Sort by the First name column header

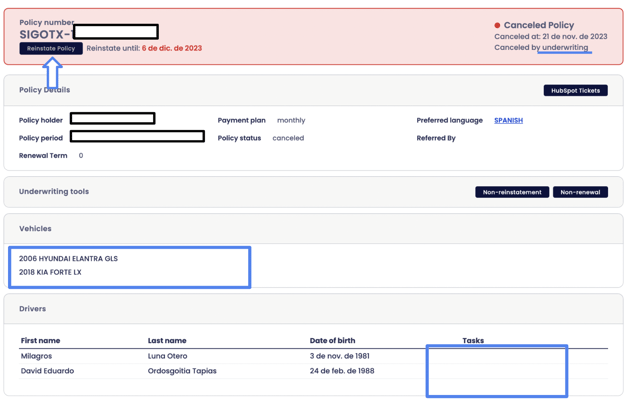pyautogui.click(x=40, y=340)
